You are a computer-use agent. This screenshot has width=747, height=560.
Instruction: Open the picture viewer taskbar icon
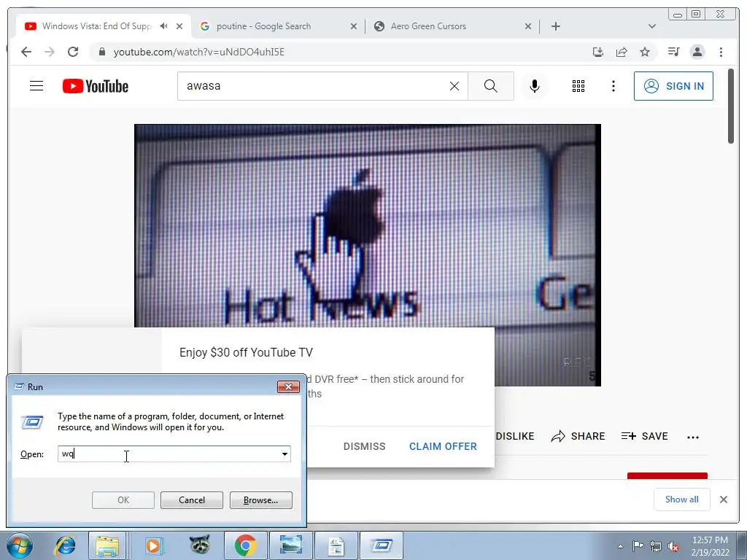click(290, 545)
